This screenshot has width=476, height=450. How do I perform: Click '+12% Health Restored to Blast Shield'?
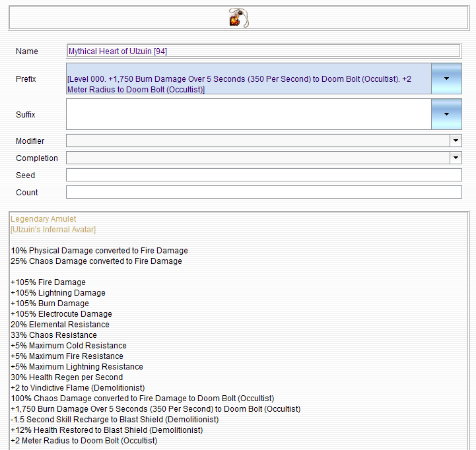pyautogui.click(x=106, y=430)
